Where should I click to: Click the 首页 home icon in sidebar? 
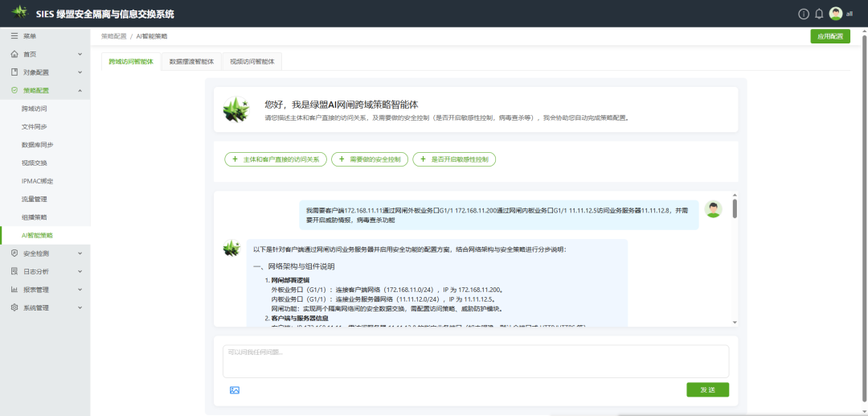(x=14, y=54)
